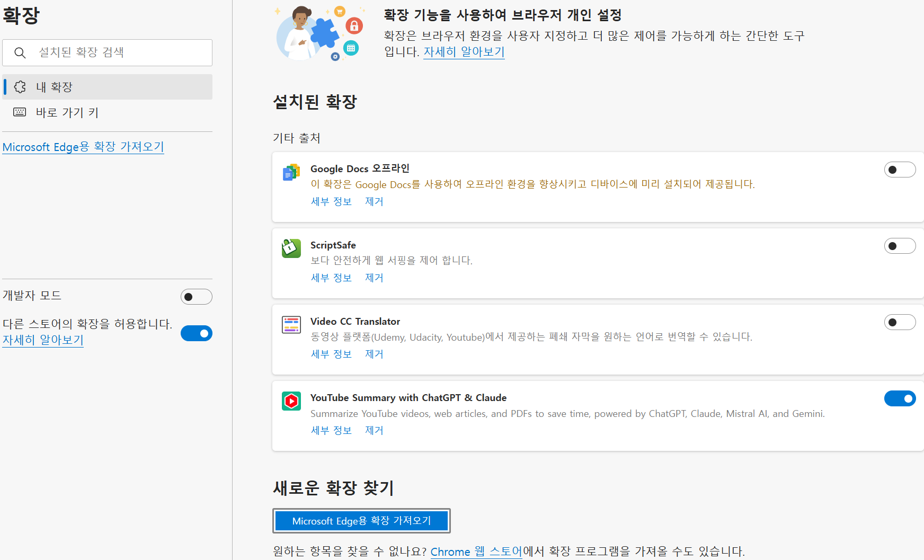Click 제거 for Video CC Translator
The image size is (924, 560).
tap(374, 354)
